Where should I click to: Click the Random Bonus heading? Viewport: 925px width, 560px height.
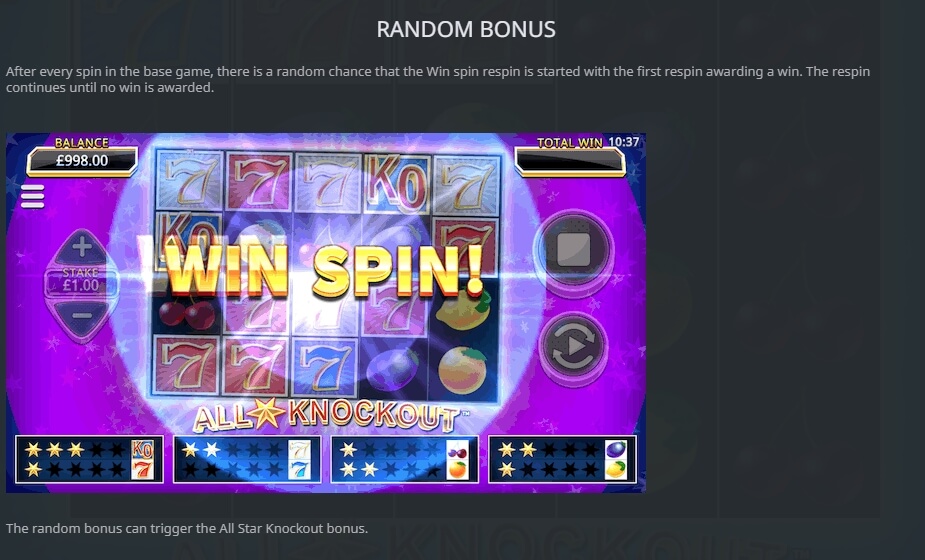466,29
